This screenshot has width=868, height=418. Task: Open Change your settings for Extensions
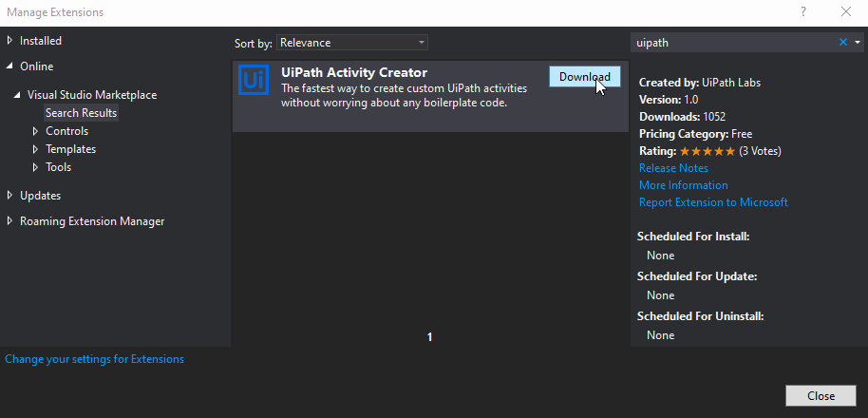[95, 359]
